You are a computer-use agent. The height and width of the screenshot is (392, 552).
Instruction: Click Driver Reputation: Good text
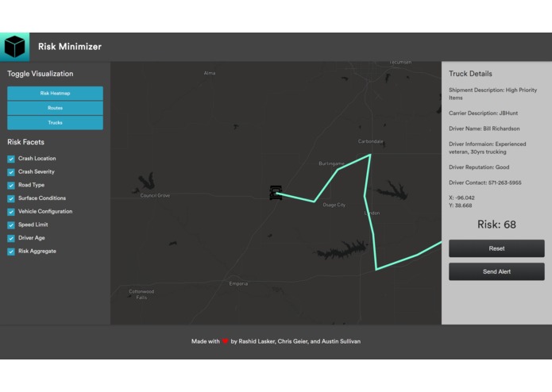[479, 167]
